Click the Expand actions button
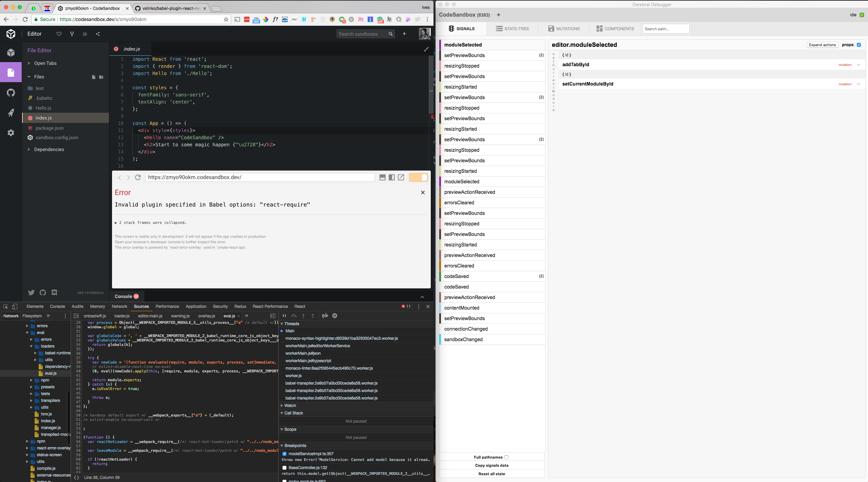Screen dimensions: 868x482 pyautogui.click(x=822, y=44)
